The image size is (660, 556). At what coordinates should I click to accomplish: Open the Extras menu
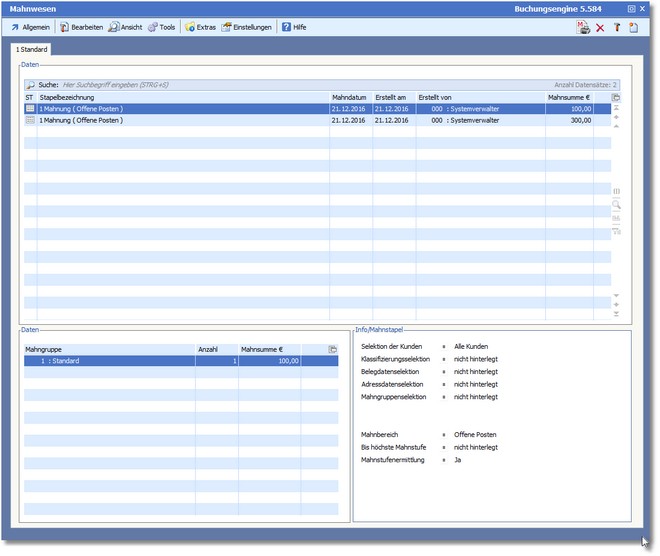tap(200, 27)
